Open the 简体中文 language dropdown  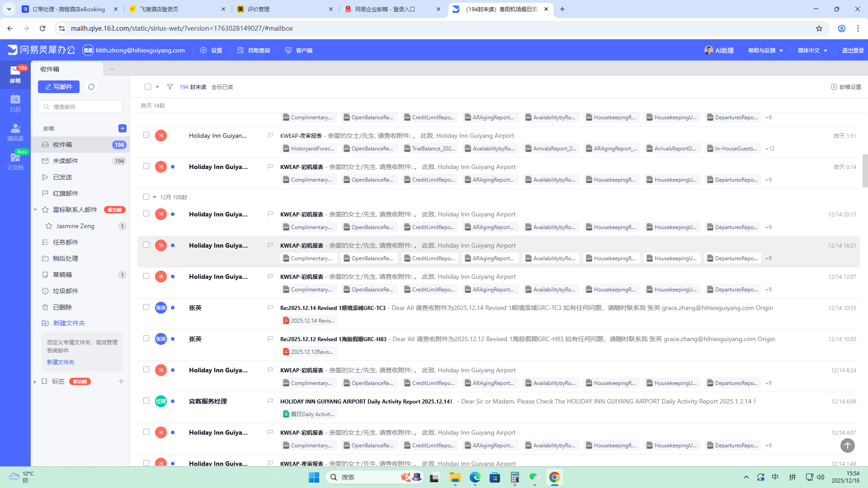point(812,51)
